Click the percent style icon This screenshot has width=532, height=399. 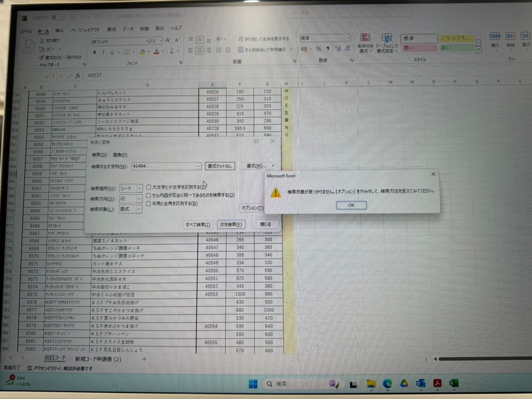click(x=318, y=49)
